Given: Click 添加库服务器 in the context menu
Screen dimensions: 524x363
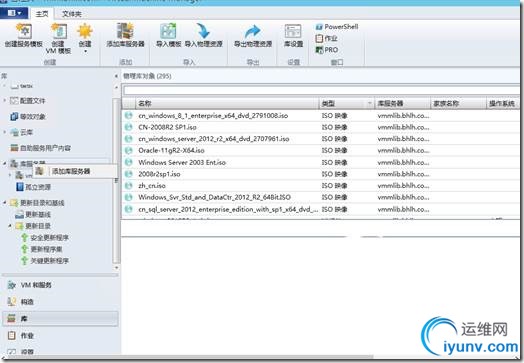Looking at the screenshot, I should point(71,171).
